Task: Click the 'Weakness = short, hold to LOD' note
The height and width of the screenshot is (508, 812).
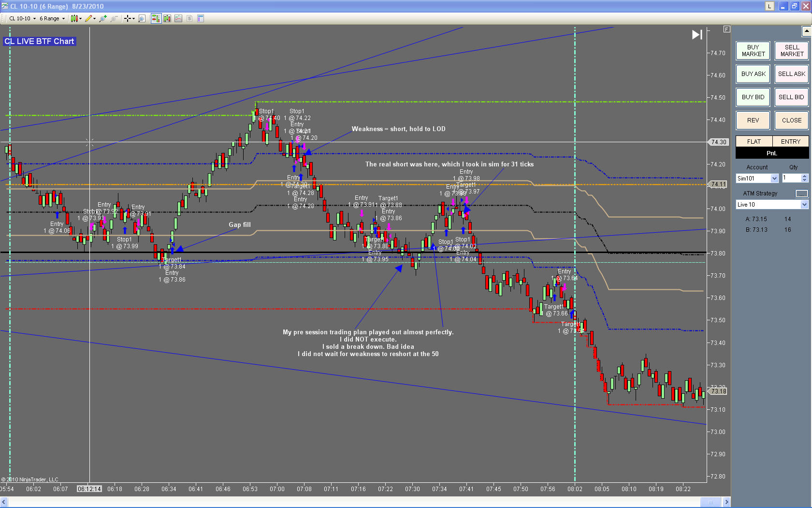Action: 398,129
